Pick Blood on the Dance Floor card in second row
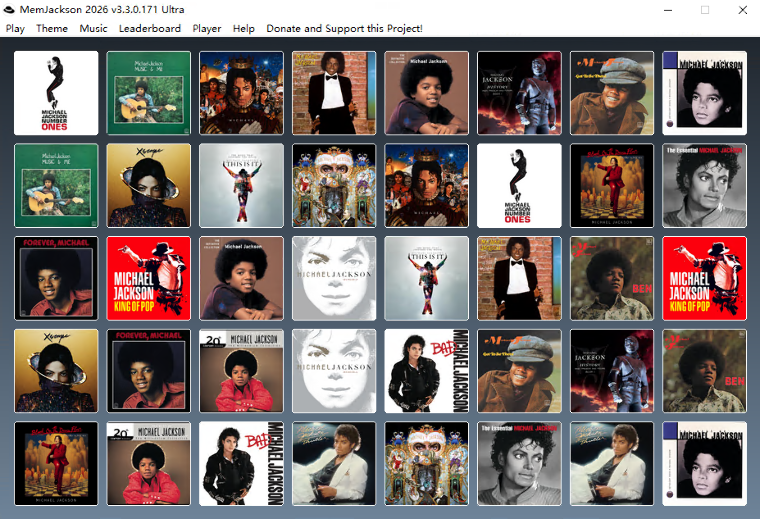 (x=612, y=186)
